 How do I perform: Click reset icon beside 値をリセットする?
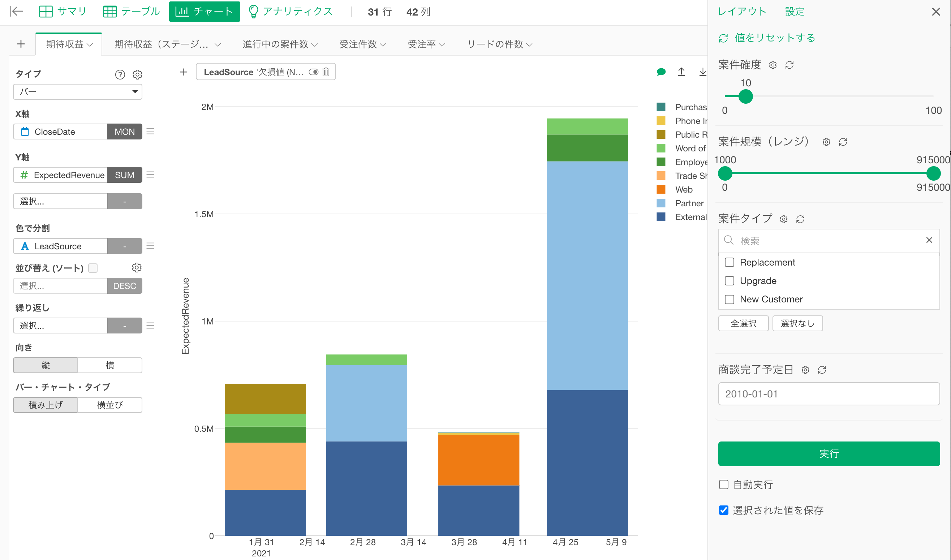723,38
